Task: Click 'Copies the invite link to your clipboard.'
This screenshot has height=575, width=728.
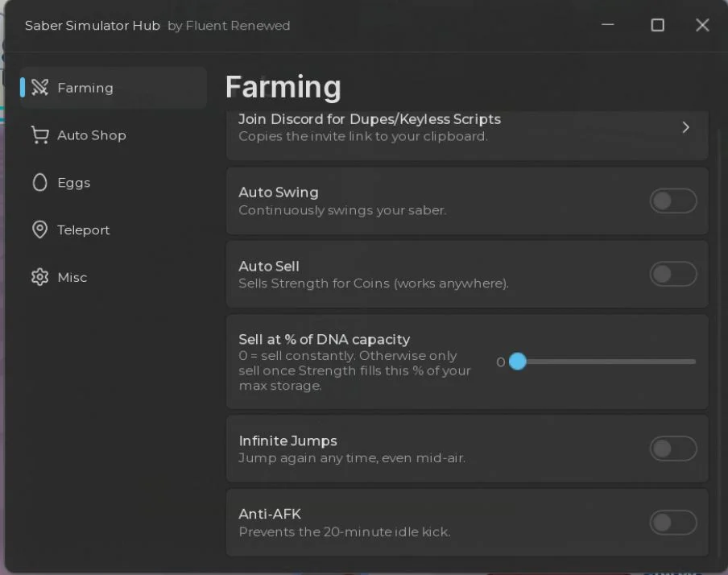Action: click(x=363, y=137)
